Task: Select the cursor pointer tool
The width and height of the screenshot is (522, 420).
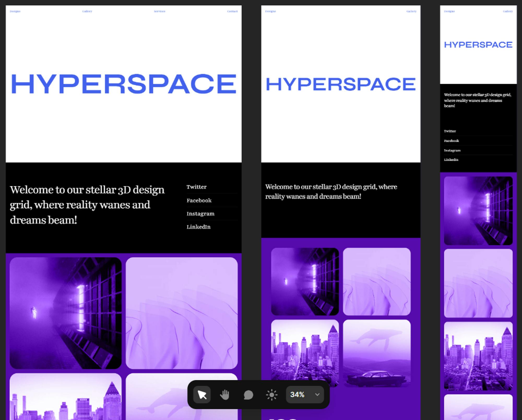Action: point(202,395)
